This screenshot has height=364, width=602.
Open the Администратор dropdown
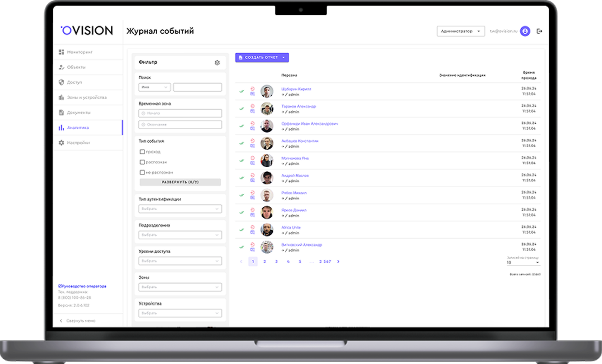coord(460,31)
